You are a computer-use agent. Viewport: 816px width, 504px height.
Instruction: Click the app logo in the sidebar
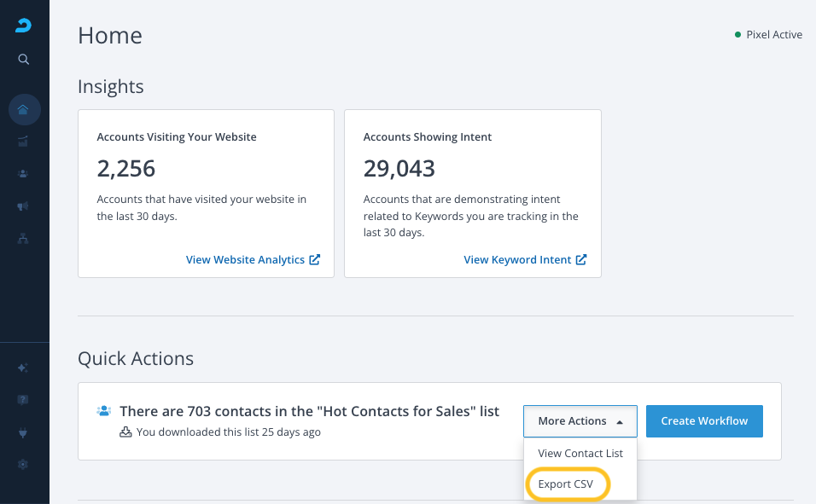click(24, 25)
